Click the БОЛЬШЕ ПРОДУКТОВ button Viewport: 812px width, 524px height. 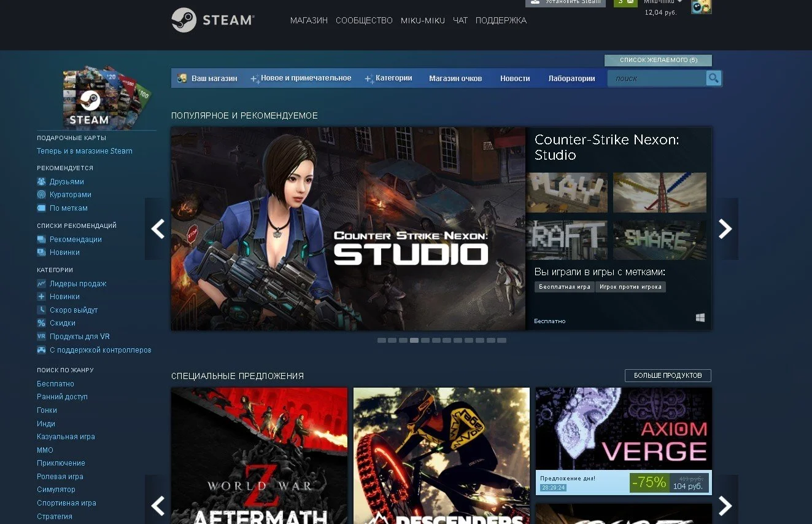668,375
